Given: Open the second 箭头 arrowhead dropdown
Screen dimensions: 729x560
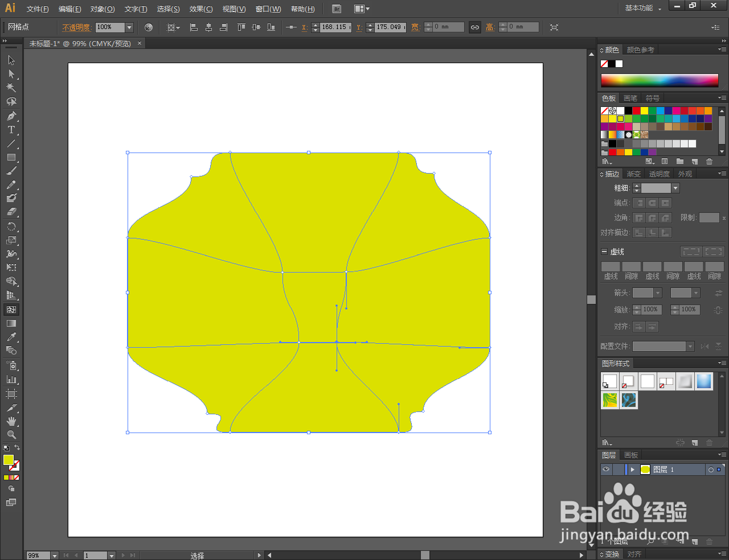Looking at the screenshot, I should (695, 293).
